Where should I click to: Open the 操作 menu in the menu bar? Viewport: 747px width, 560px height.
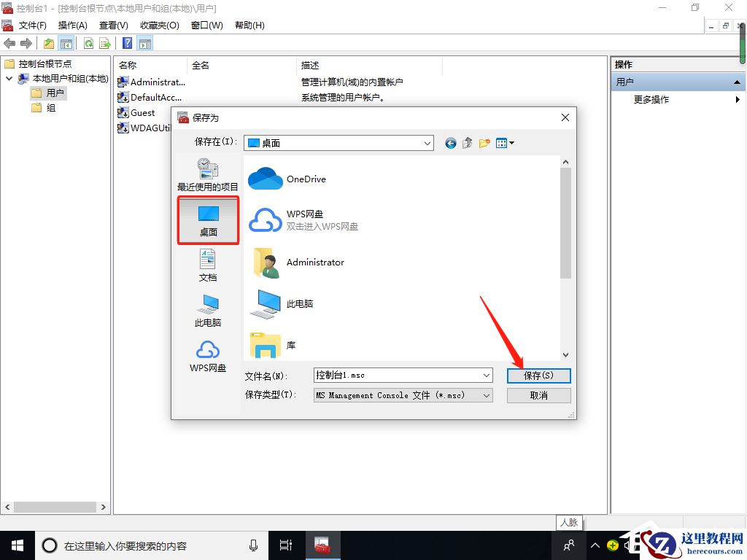[73, 25]
